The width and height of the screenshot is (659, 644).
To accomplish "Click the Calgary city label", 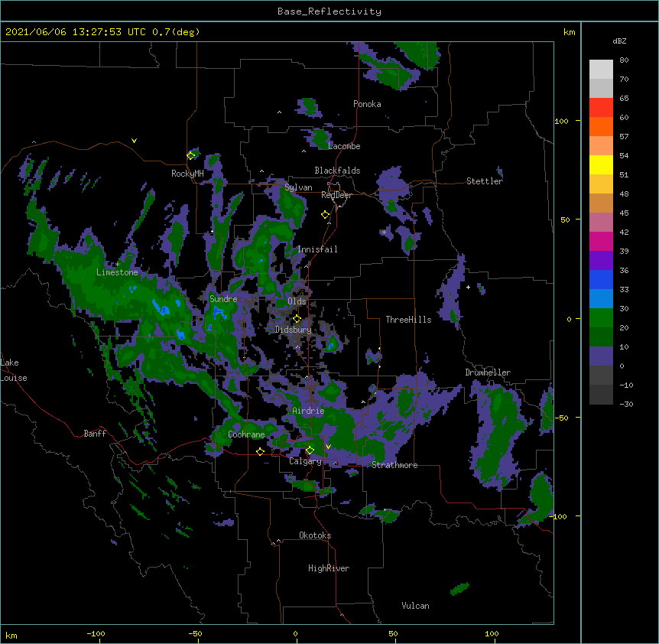I will (x=306, y=461).
